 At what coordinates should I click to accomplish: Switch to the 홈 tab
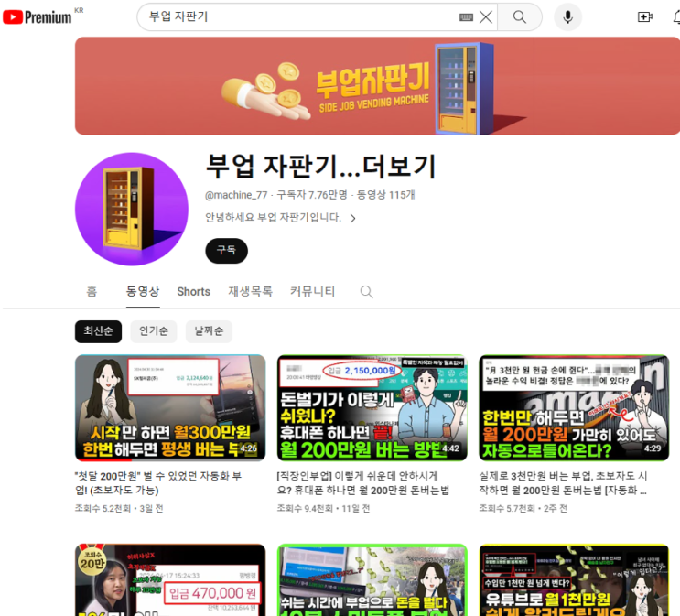[x=92, y=291]
